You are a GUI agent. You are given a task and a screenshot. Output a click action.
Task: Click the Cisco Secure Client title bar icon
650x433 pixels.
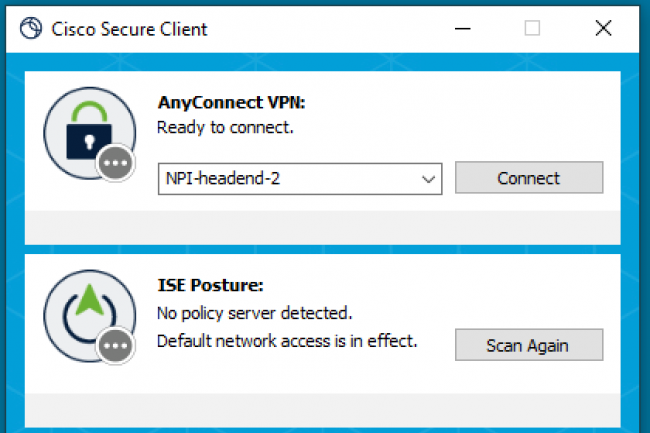tap(31, 28)
